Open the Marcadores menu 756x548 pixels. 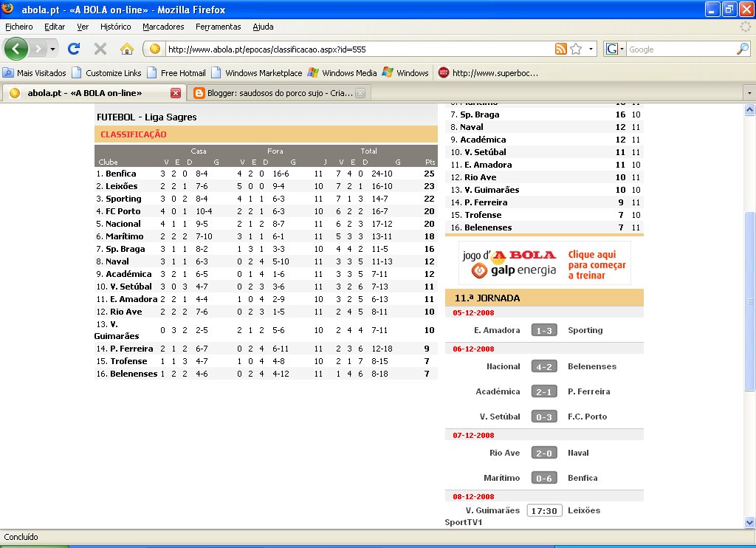[163, 27]
